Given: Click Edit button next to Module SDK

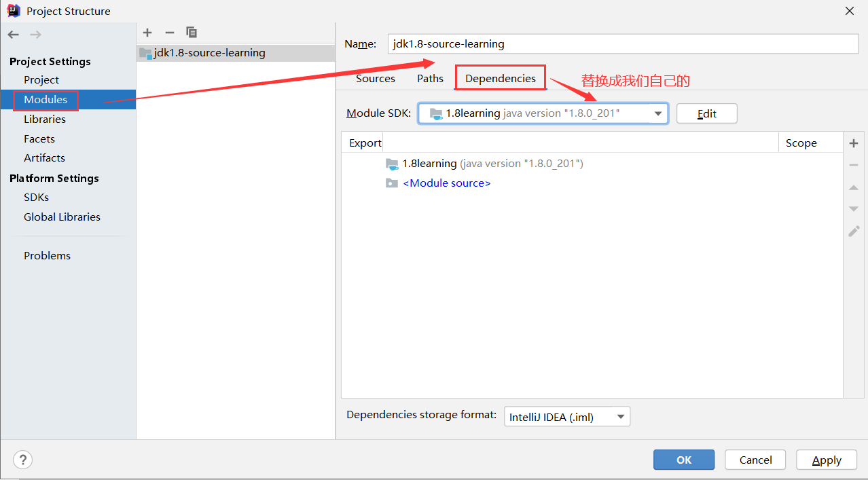Looking at the screenshot, I should coord(706,113).
